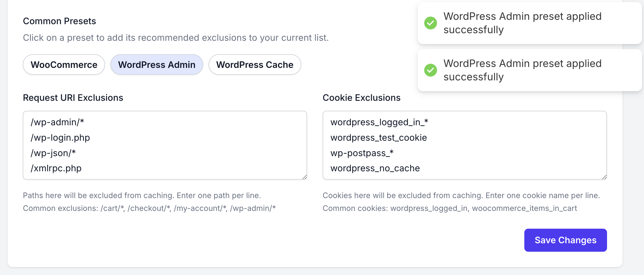
Task: Grab the Request URI textarea resize handle
Action: (x=304, y=177)
